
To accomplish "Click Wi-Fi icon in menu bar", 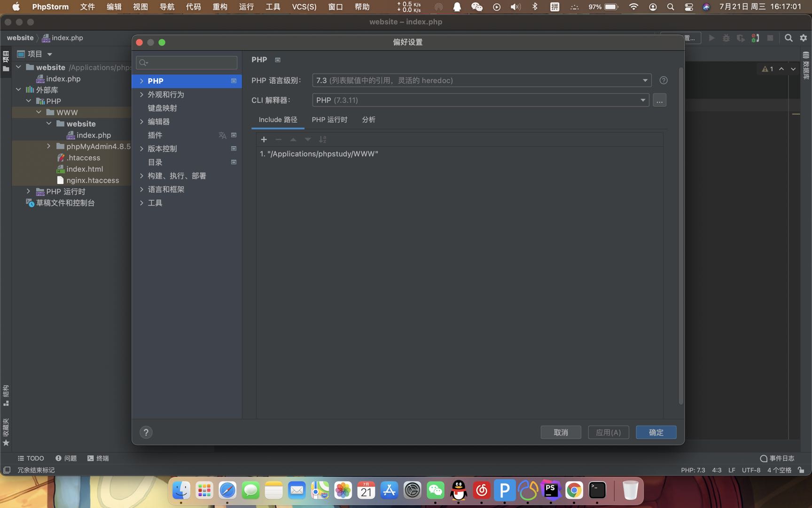I will (x=633, y=7).
